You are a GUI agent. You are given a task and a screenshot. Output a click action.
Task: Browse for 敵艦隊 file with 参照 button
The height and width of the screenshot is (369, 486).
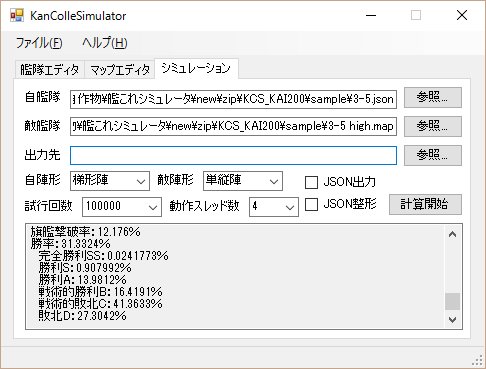point(433,126)
